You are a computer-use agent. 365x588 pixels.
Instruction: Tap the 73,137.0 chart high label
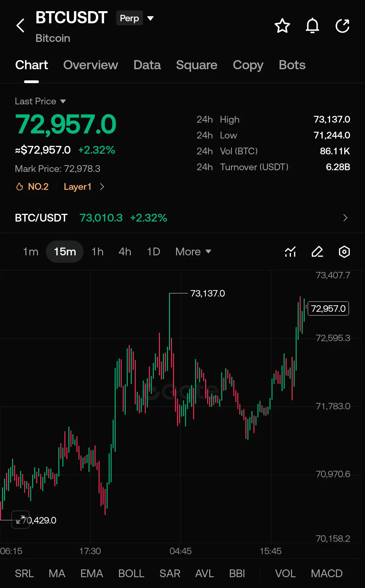(x=208, y=293)
